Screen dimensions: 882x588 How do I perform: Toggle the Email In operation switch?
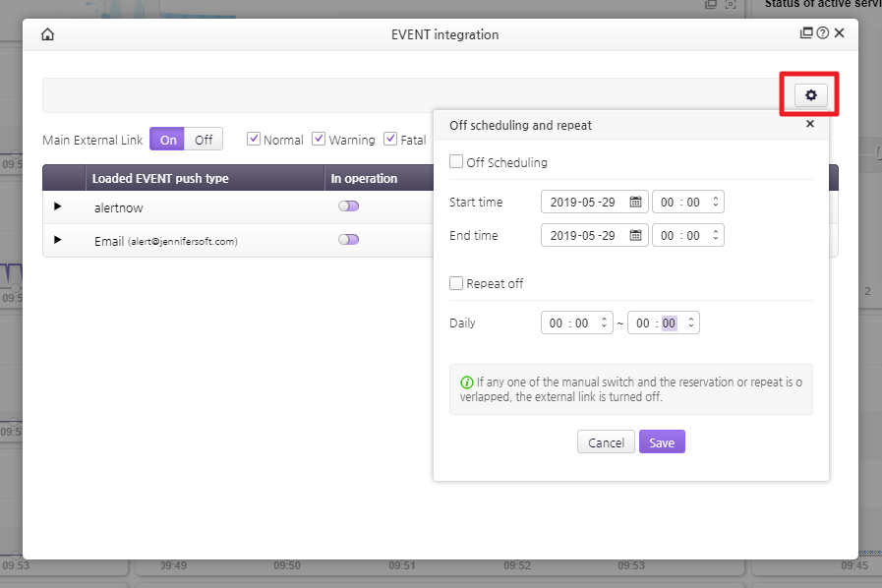click(348, 240)
